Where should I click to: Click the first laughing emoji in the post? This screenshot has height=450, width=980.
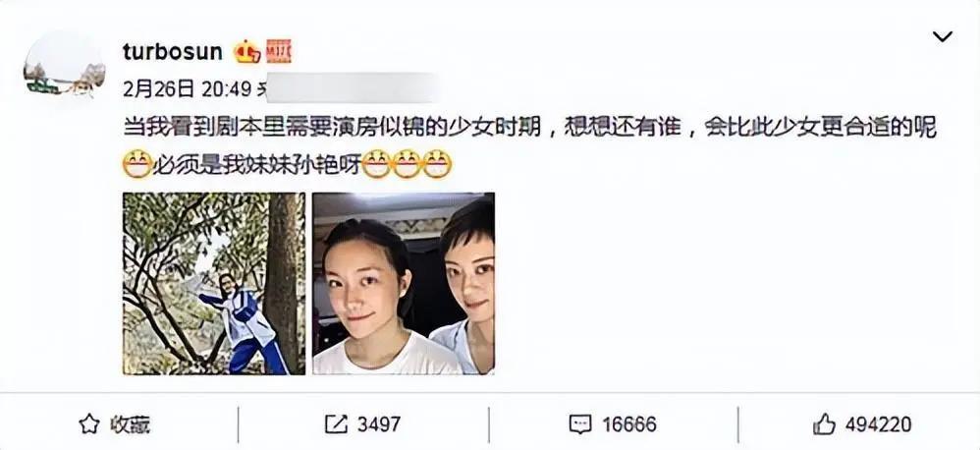pos(137,164)
